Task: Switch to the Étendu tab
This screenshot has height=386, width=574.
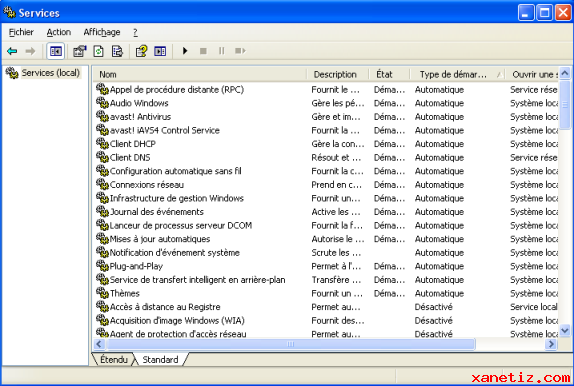Action: tap(114, 360)
